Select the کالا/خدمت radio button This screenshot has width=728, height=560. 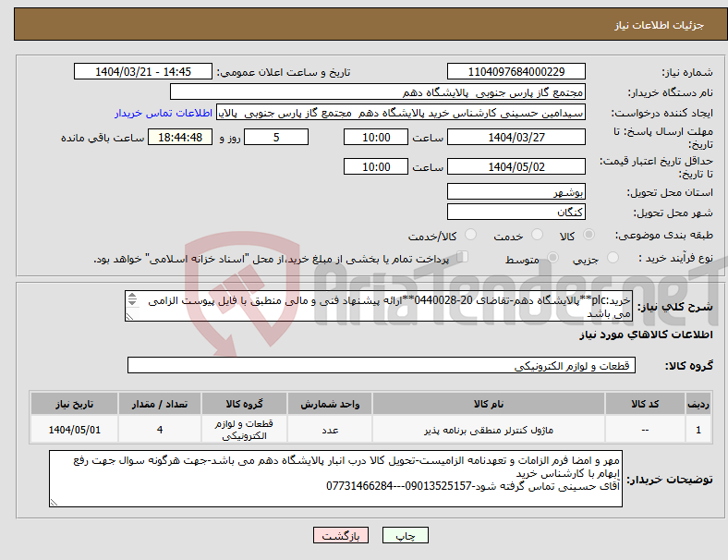pyautogui.click(x=470, y=235)
